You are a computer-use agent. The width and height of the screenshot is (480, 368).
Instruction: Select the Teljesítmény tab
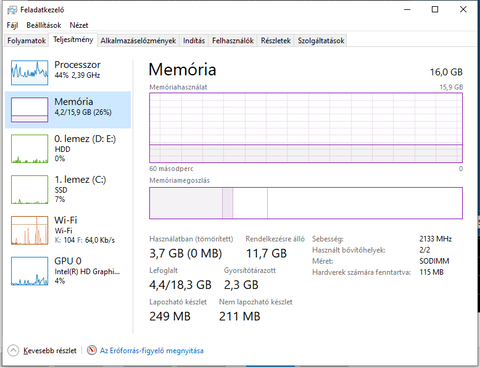[73, 40]
